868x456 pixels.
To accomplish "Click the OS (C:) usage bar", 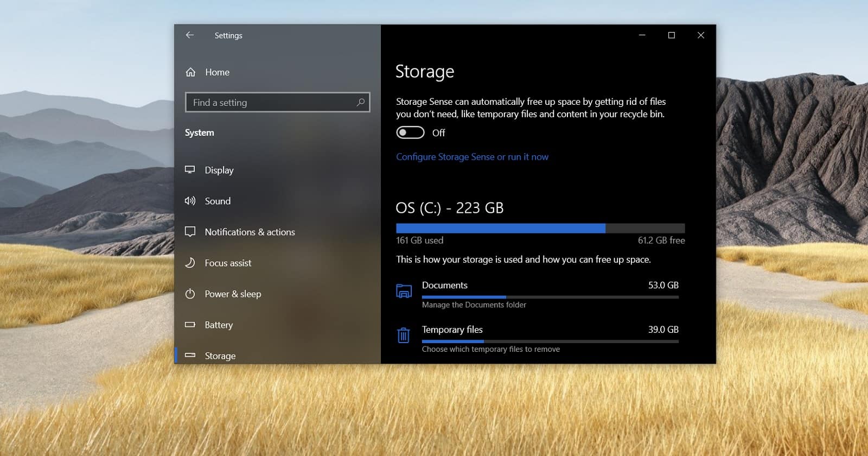I will 540,228.
